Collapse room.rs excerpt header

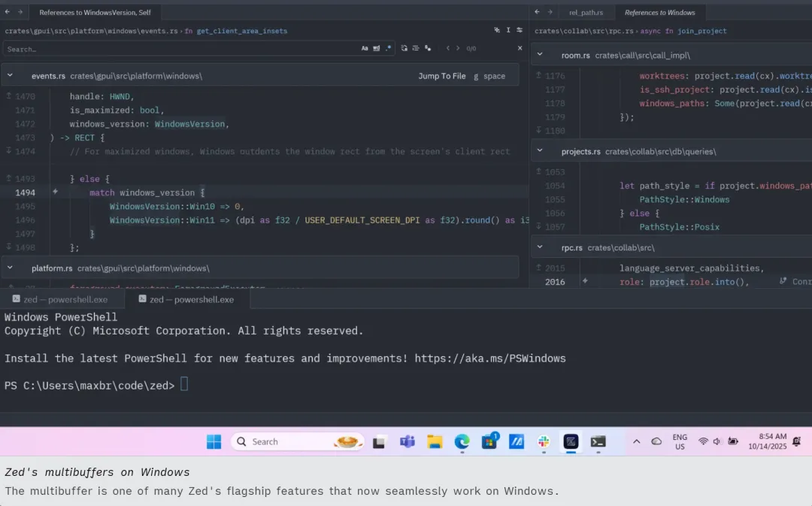[540, 54]
